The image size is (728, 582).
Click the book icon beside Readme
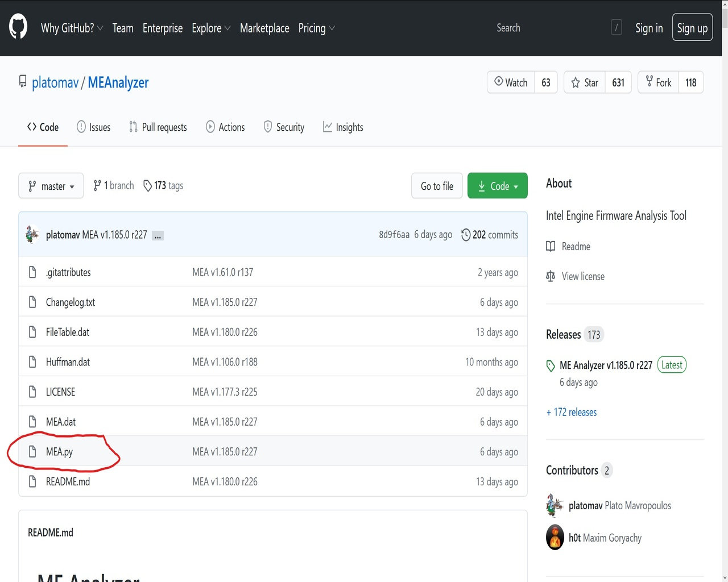pos(551,246)
